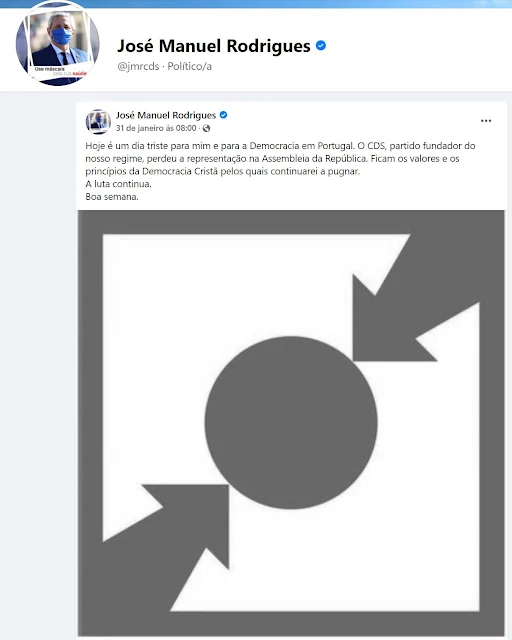Screen dimensions: 512x640
Task: Open post image via its central gray circle
Action: tap(291, 422)
